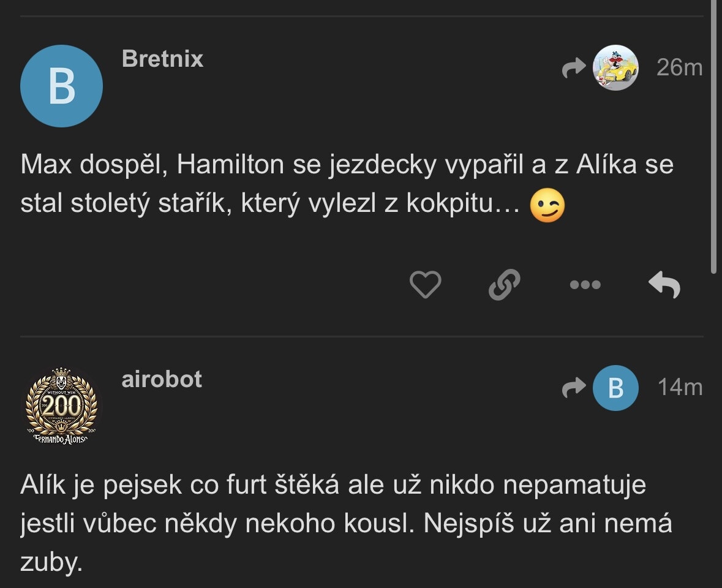Click the 14m timestamp on airobot's post
This screenshot has width=722, height=588.
pos(680,388)
